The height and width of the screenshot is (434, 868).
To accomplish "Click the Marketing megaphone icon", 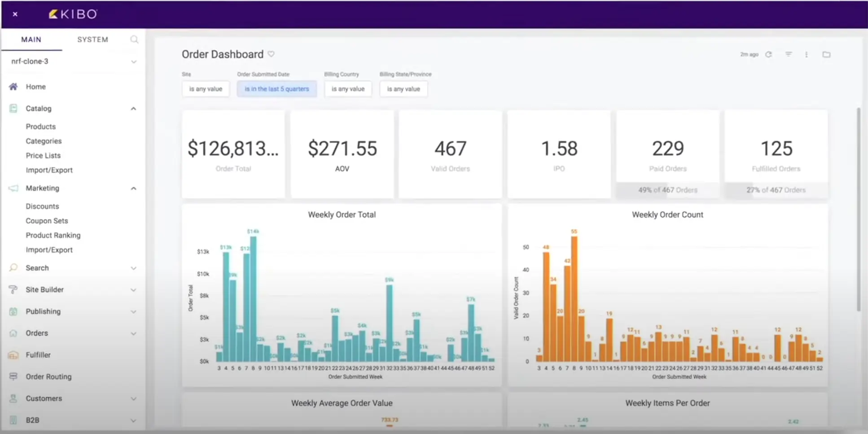I will click(x=13, y=188).
